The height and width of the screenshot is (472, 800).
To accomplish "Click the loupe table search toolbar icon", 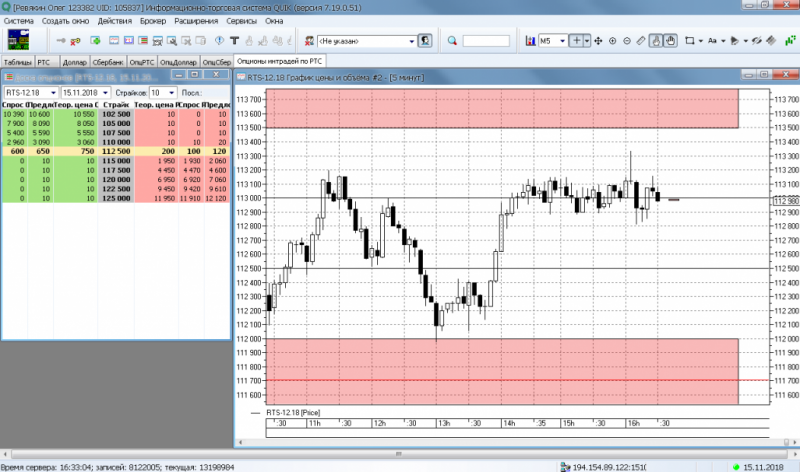I will click(172, 41).
